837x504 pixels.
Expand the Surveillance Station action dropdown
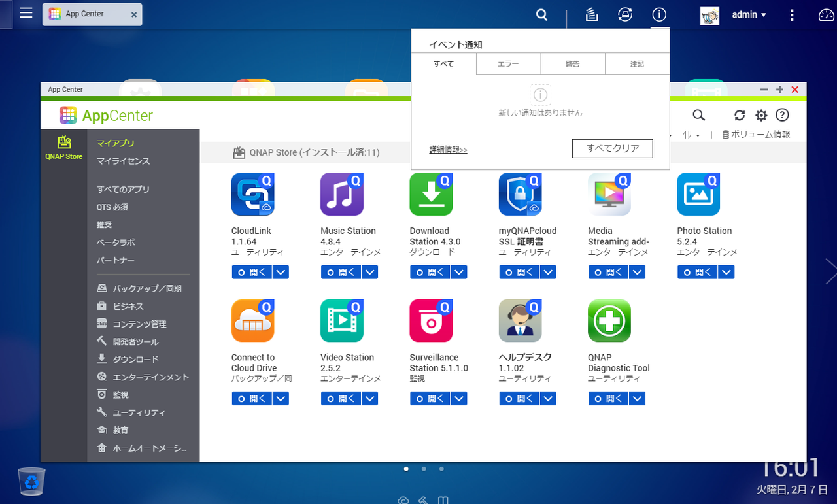click(x=459, y=399)
